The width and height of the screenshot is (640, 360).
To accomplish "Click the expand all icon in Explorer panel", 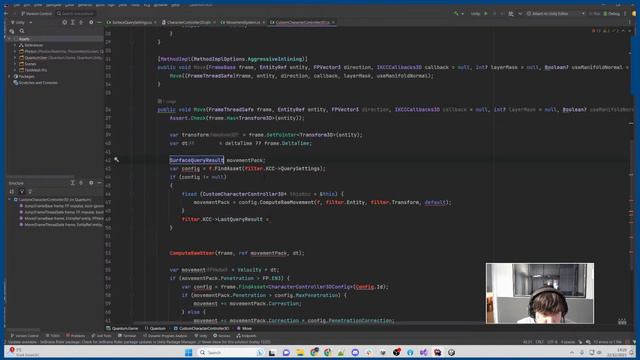I will tap(73, 22).
